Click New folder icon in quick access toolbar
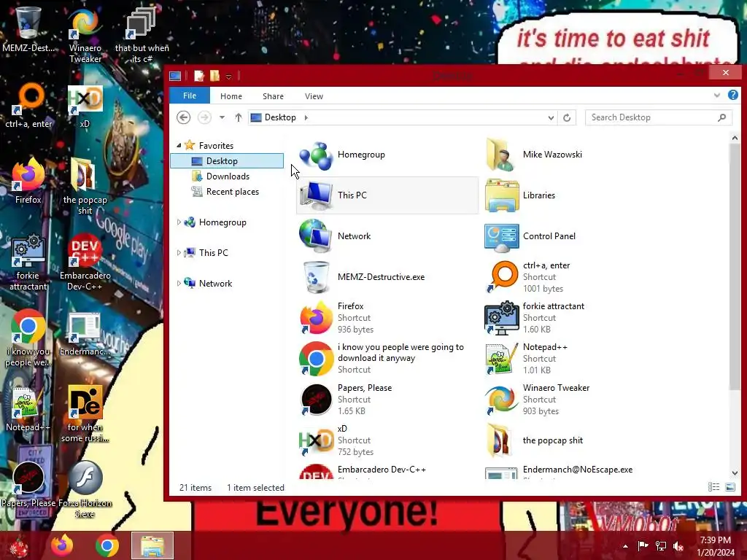This screenshot has width=747, height=560. (214, 76)
